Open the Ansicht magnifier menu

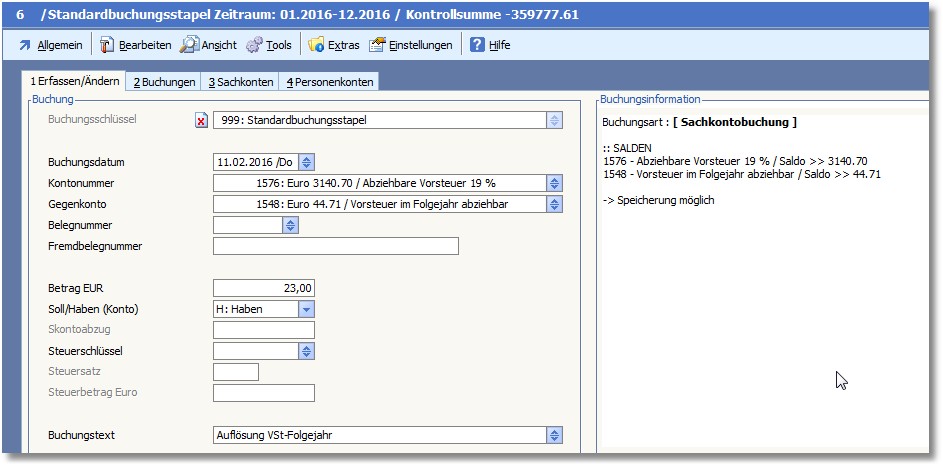[x=190, y=45]
